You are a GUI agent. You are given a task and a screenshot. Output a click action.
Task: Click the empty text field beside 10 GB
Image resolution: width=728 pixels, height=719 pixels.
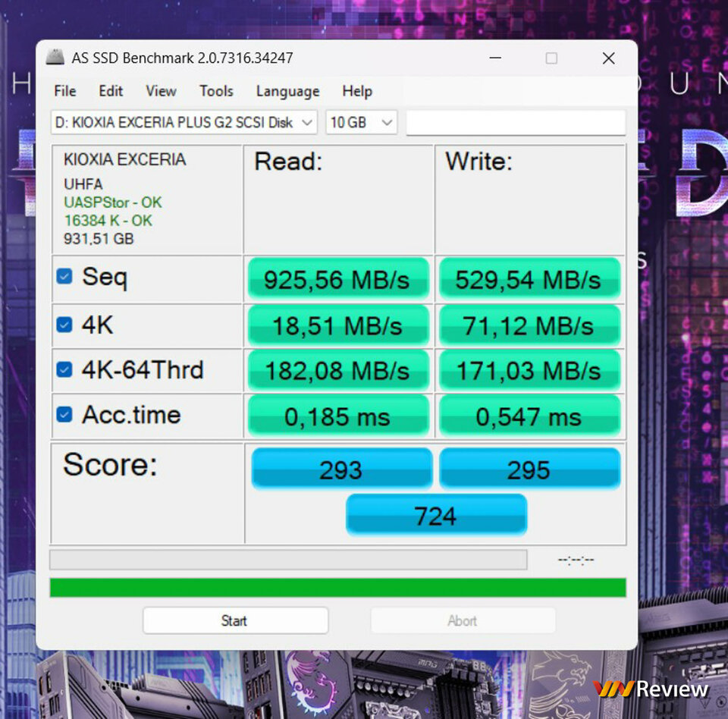tap(516, 123)
